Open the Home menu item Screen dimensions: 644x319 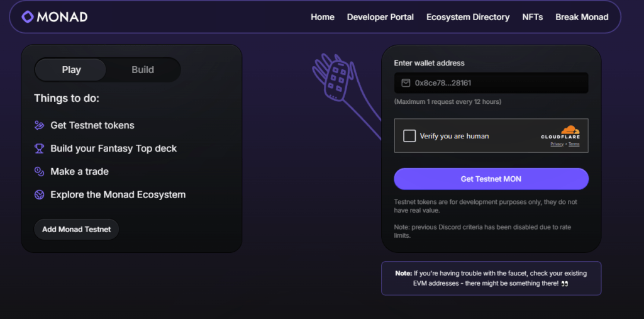point(323,17)
